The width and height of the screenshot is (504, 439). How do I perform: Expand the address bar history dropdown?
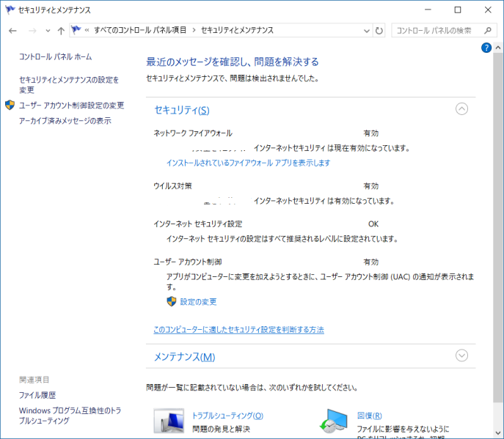(x=366, y=31)
